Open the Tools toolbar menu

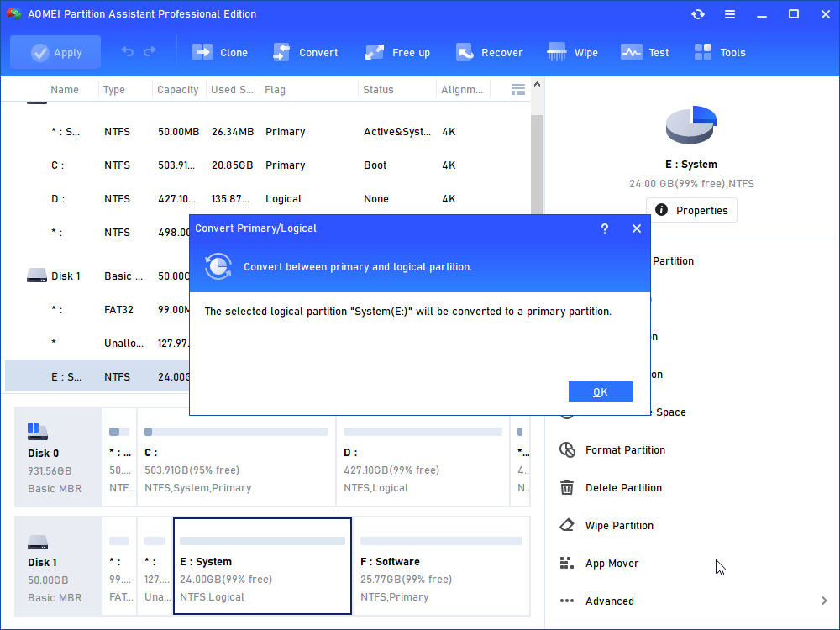tap(703, 52)
